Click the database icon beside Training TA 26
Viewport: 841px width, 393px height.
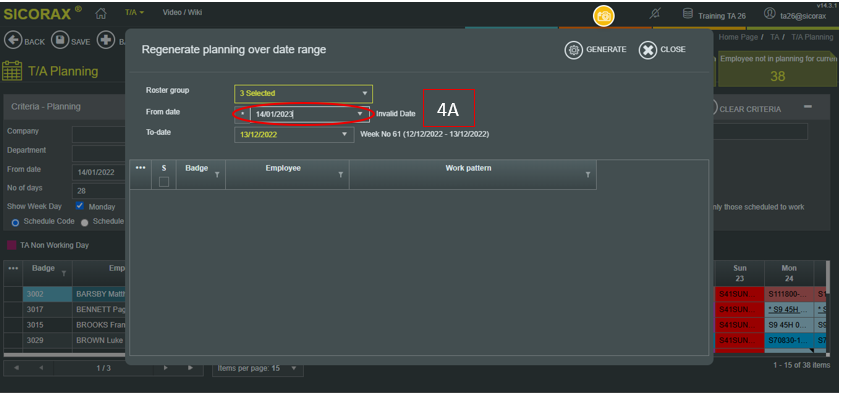click(x=687, y=13)
